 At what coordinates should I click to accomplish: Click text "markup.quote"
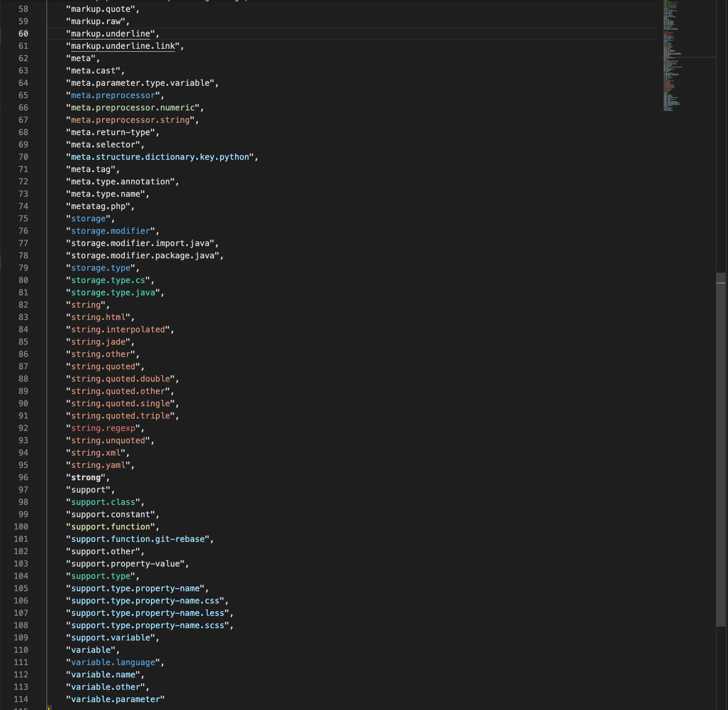click(x=101, y=9)
